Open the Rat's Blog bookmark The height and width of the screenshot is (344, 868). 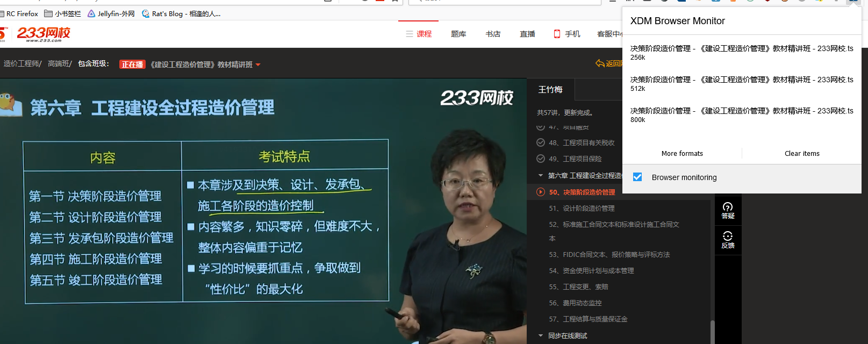click(181, 13)
